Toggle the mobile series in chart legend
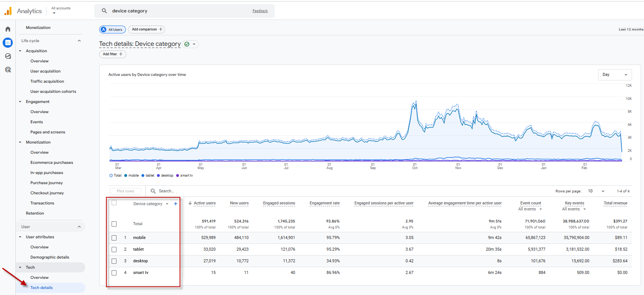Screen dimensions: 644x295 (x=132, y=175)
